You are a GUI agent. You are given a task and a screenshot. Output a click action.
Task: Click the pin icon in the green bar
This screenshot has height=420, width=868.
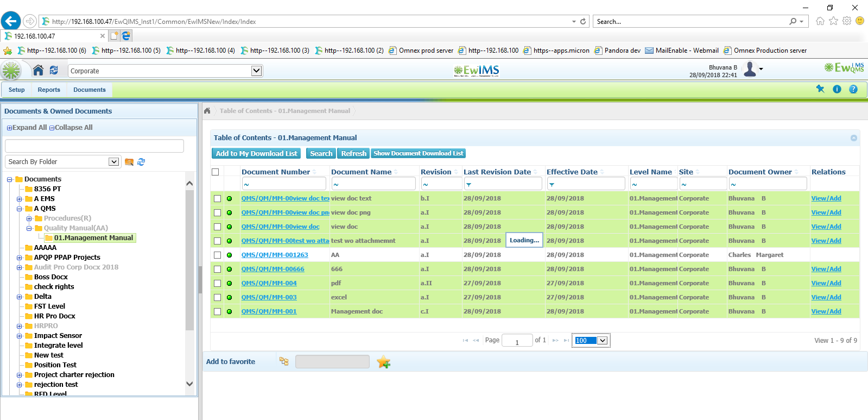[x=820, y=89]
